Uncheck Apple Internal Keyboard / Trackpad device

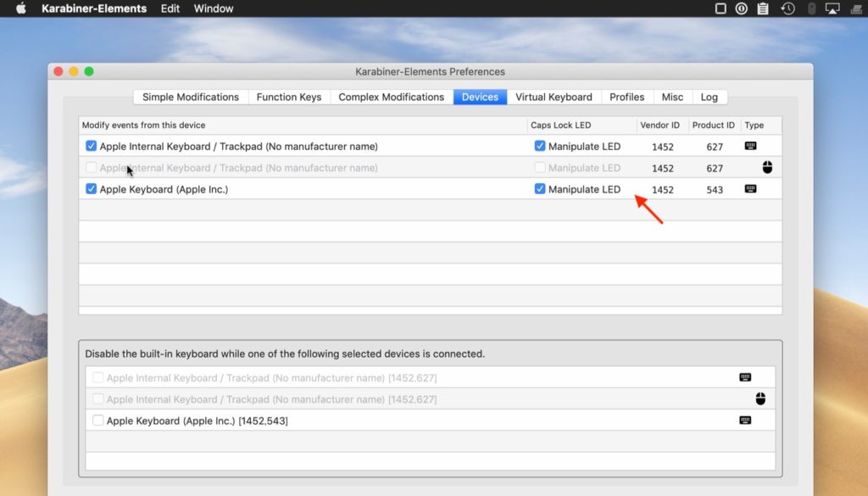92,147
